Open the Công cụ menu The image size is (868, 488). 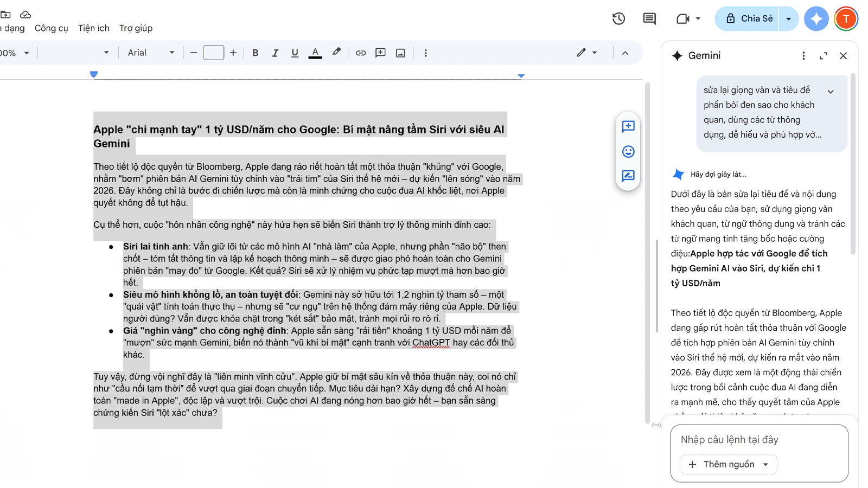click(x=52, y=28)
